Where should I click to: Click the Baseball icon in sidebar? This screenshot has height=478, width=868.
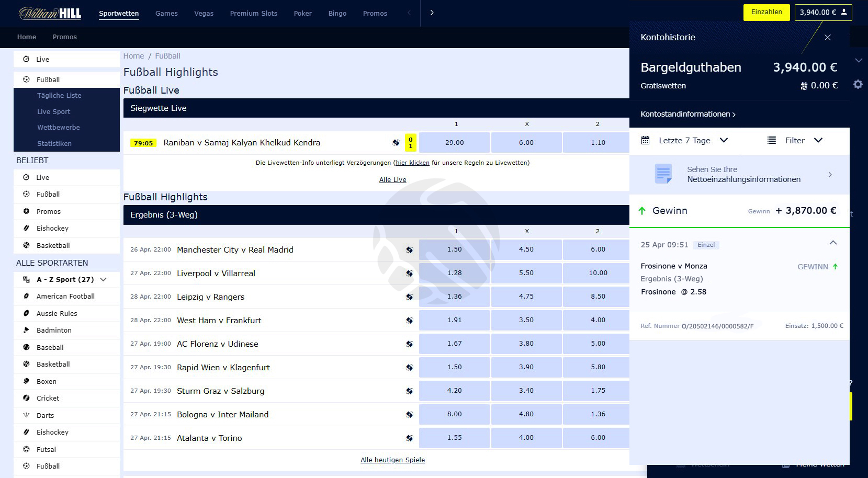click(26, 347)
